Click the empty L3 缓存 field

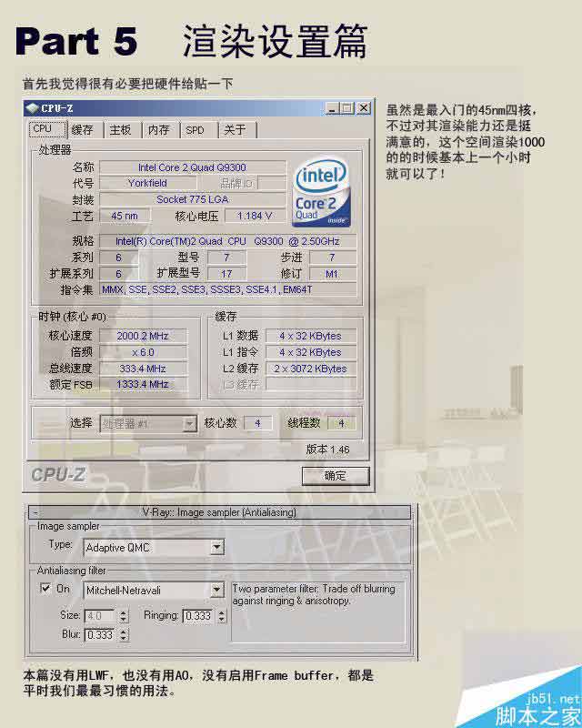(x=311, y=384)
